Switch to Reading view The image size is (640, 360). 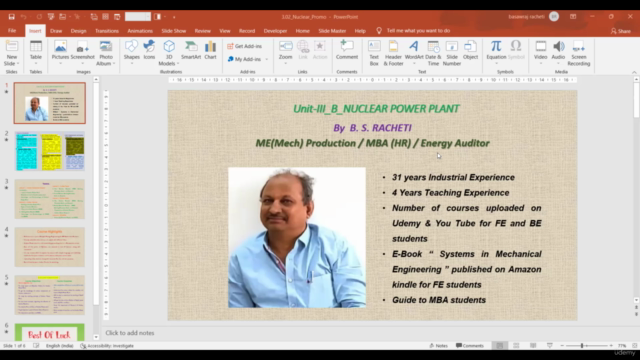point(533,346)
